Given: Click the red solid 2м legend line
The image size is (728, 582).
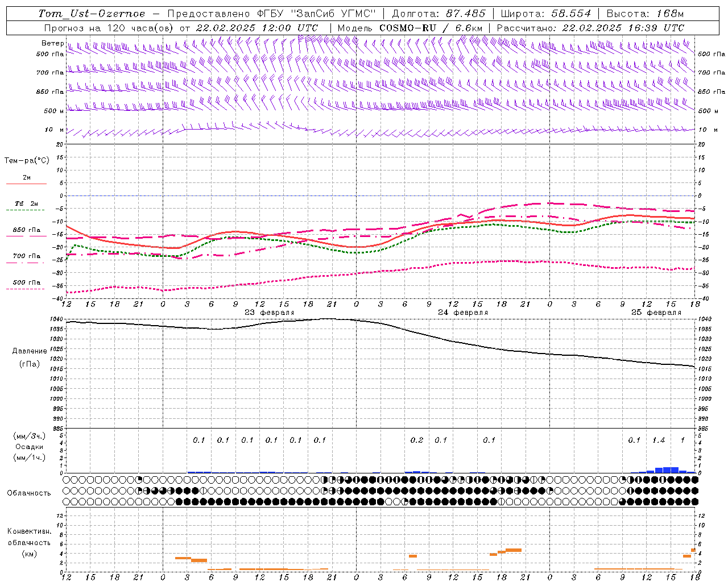Looking at the screenshot, I should 26,184.
